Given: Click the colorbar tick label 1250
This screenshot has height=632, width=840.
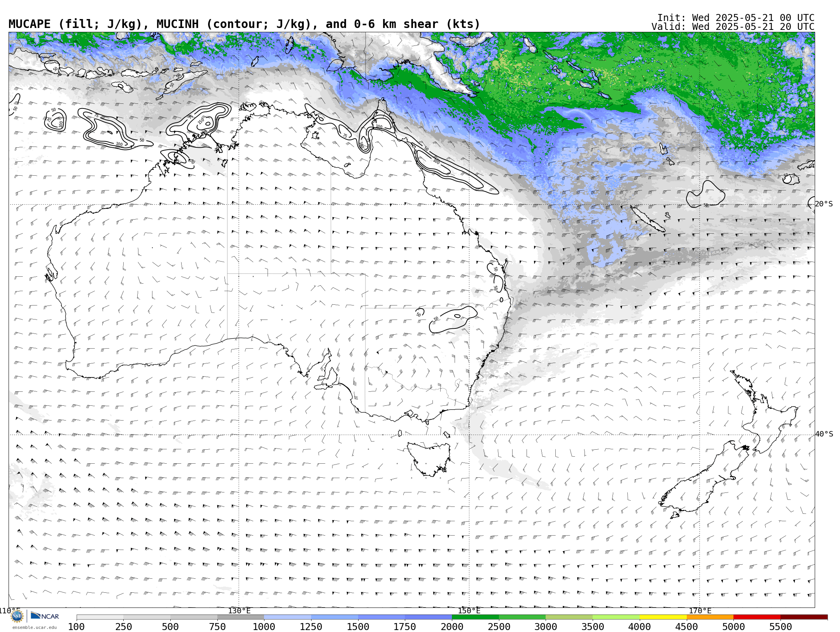Looking at the screenshot, I should pyautogui.click(x=311, y=627).
